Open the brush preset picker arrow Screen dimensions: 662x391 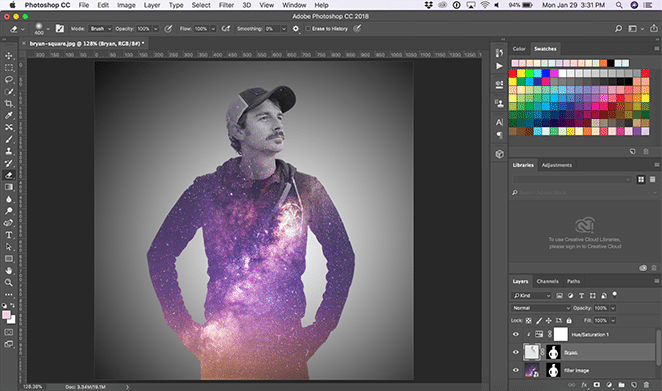click(x=48, y=29)
